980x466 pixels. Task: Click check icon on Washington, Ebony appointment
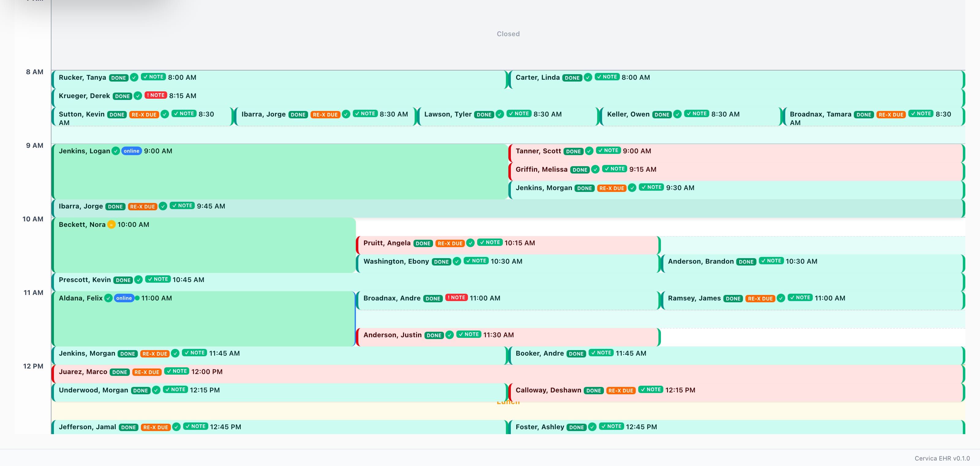[457, 261]
